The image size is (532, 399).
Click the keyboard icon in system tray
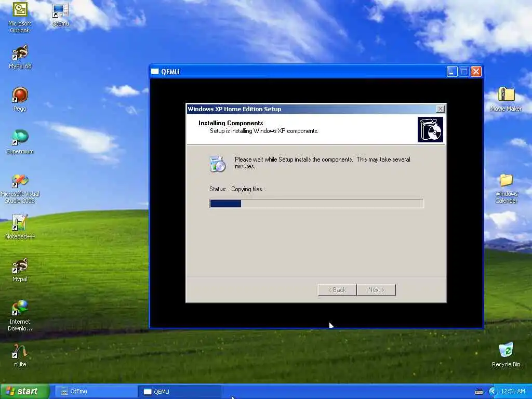coord(478,392)
